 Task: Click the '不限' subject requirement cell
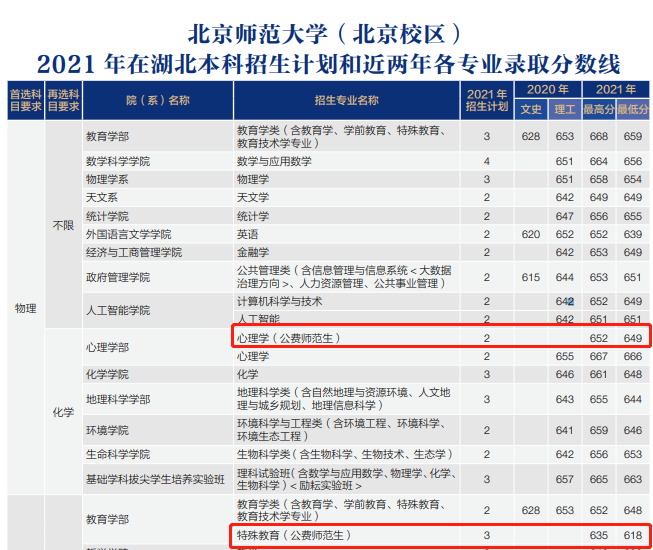(x=63, y=225)
